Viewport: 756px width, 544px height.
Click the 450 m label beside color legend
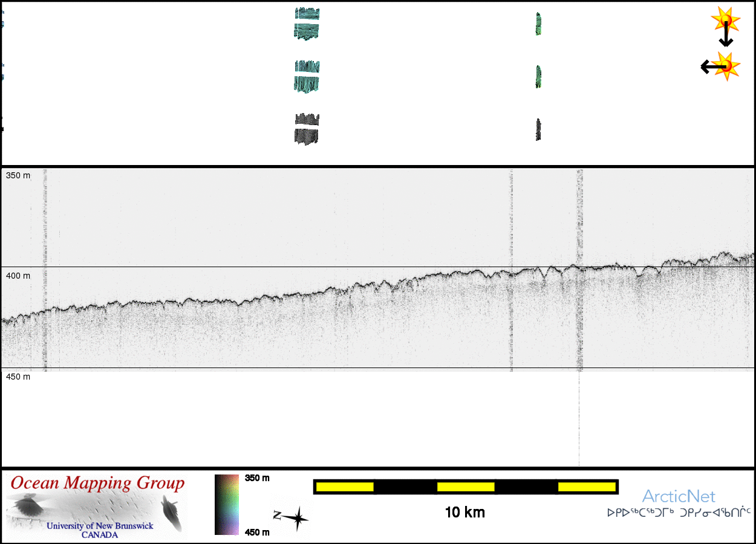pyautogui.click(x=257, y=532)
